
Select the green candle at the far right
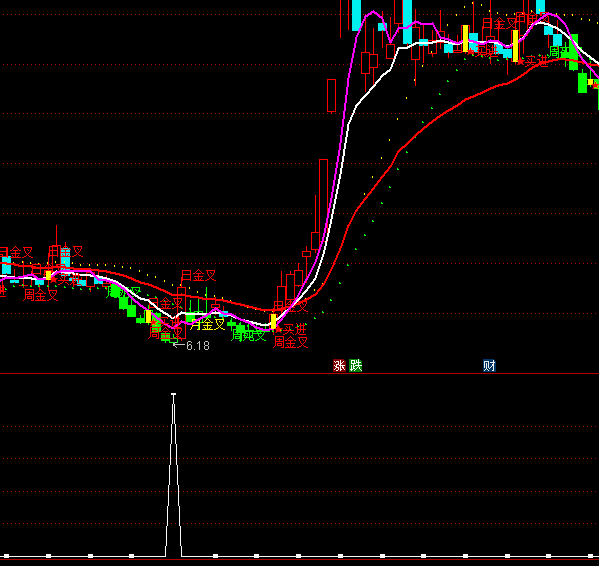click(x=582, y=82)
